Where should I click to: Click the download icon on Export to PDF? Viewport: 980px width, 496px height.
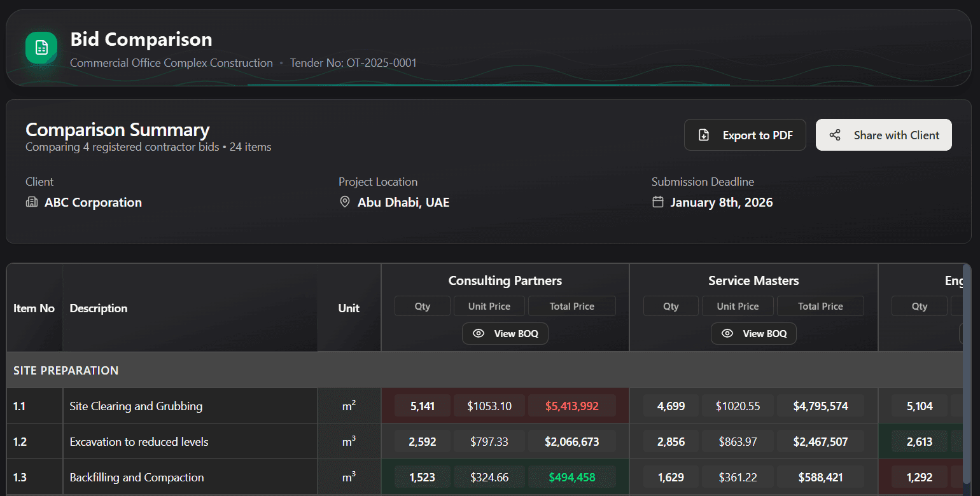click(x=703, y=134)
